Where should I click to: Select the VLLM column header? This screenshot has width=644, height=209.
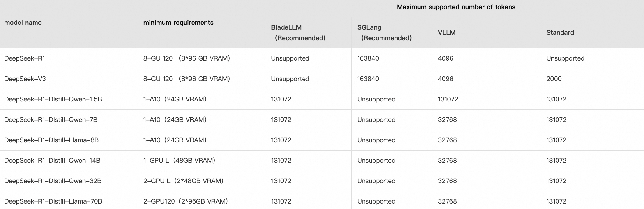447,33
